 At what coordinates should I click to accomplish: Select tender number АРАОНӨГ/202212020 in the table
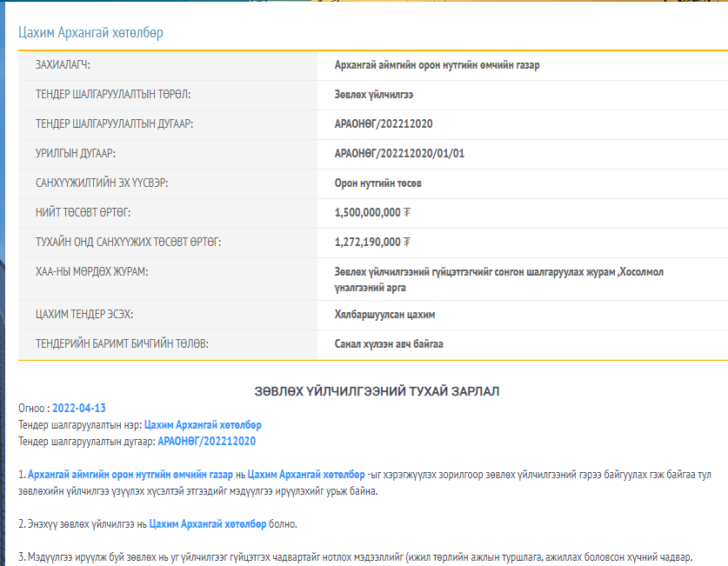click(384, 124)
